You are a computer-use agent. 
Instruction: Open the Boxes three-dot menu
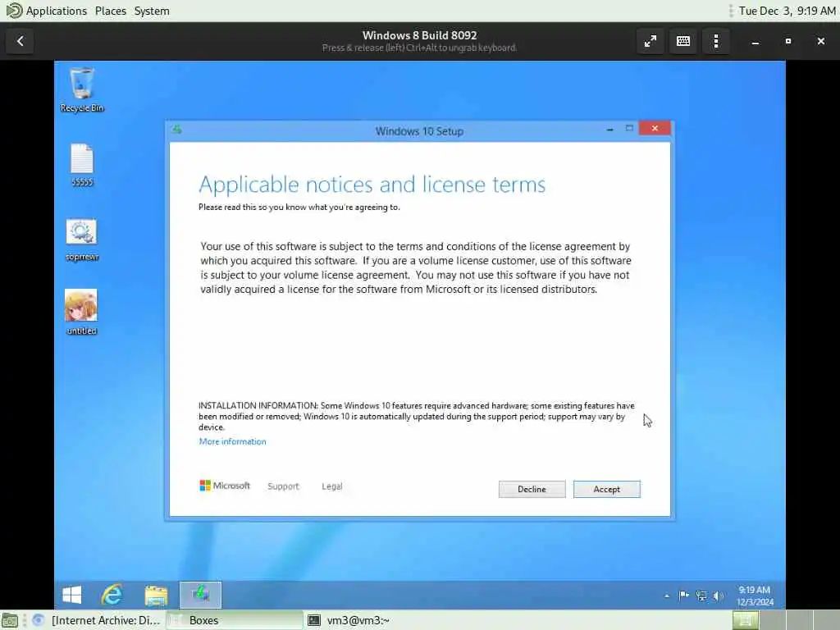pyautogui.click(x=716, y=41)
